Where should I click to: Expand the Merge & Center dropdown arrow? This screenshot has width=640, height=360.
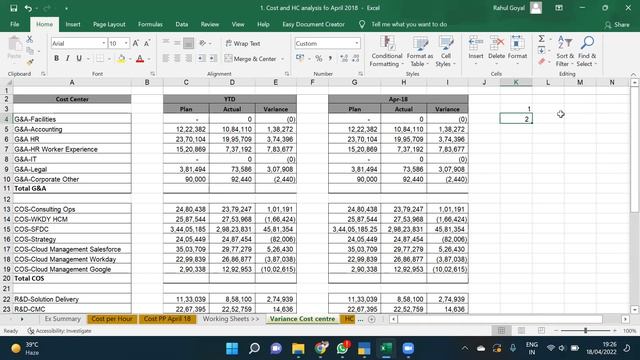click(x=282, y=59)
